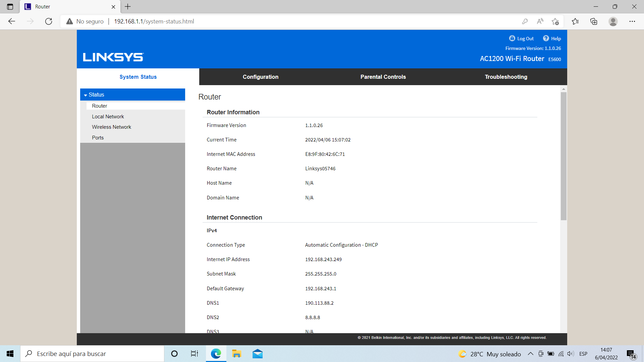Image resolution: width=644 pixels, height=362 pixels.
Task: Click the browser address bar URL
Action: click(154, 21)
